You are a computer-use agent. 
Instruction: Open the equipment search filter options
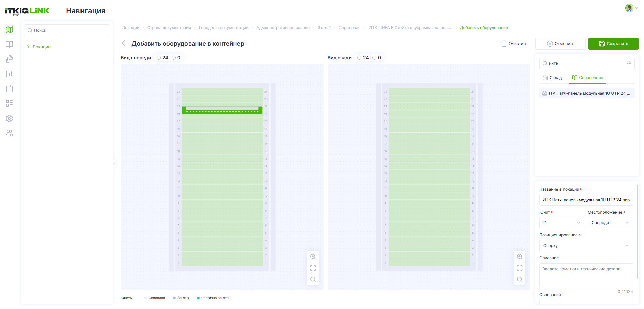pos(629,63)
